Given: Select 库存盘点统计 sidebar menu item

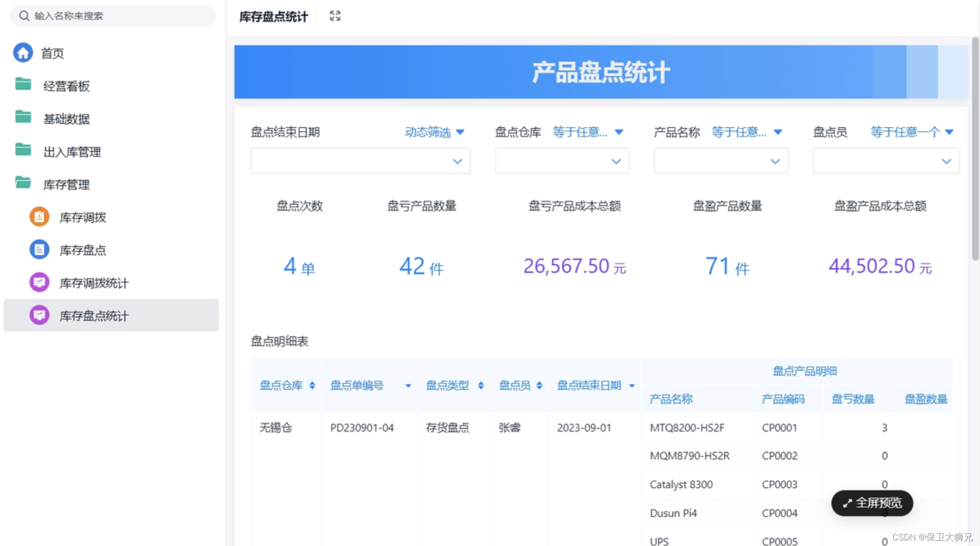Looking at the screenshot, I should tap(94, 316).
